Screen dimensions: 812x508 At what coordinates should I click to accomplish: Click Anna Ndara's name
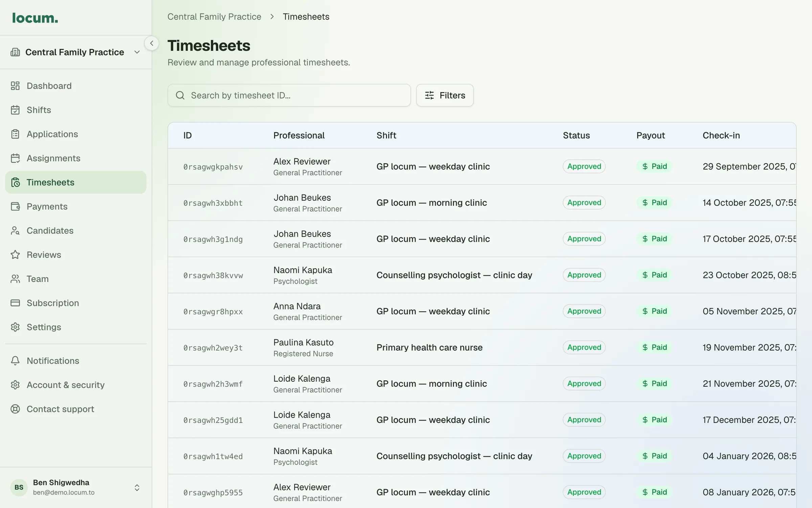(x=297, y=306)
